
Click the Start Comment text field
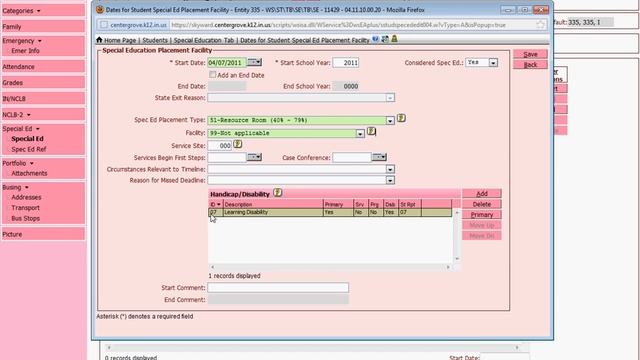pos(278,288)
